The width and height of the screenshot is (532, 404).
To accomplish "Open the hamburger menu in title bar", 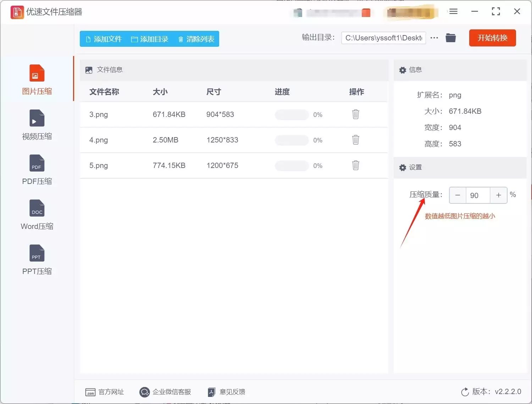I will (453, 11).
